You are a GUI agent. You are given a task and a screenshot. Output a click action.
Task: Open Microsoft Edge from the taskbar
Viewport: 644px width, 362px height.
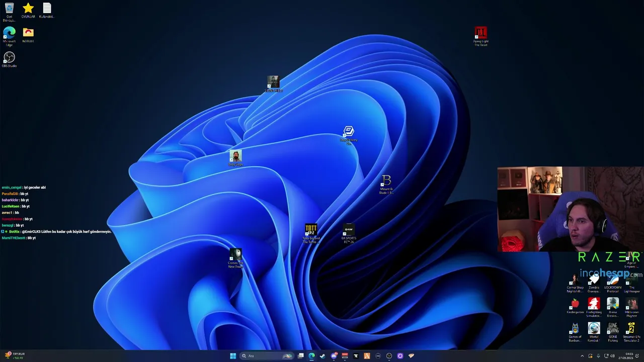tap(311, 356)
